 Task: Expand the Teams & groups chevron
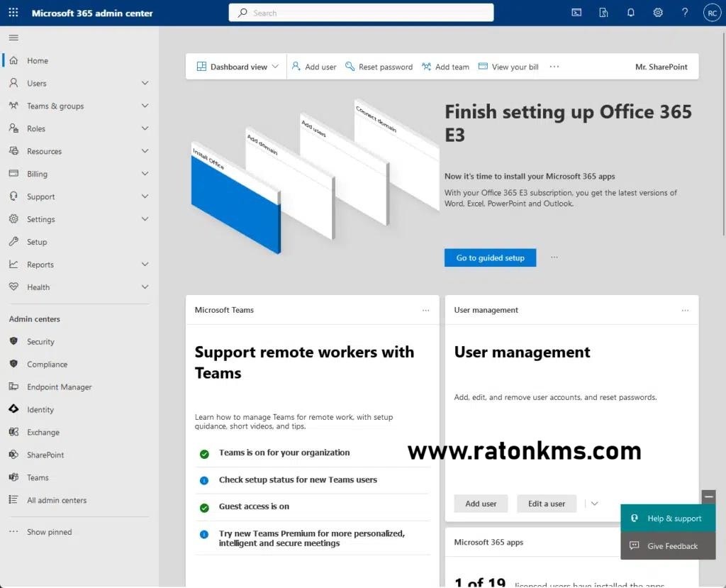(x=145, y=106)
